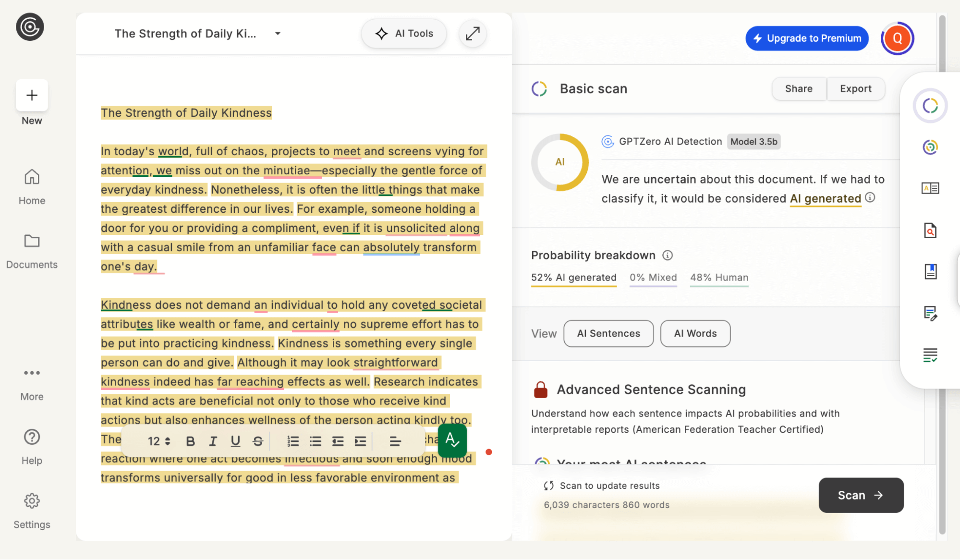Click the AI probability donut gauge
Viewport: 960px width, 560px height.
pos(560,162)
